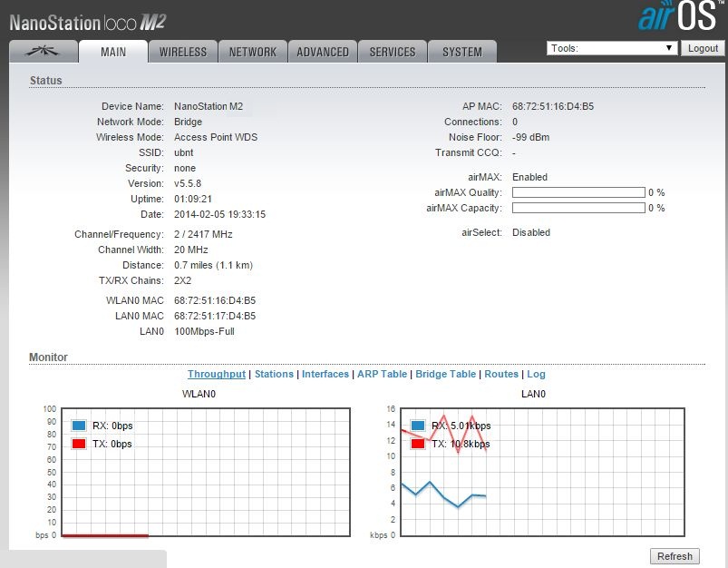This screenshot has width=728, height=568.
Task: Click the WLAN0 red TX legend swatch
Action: pyautogui.click(x=78, y=444)
